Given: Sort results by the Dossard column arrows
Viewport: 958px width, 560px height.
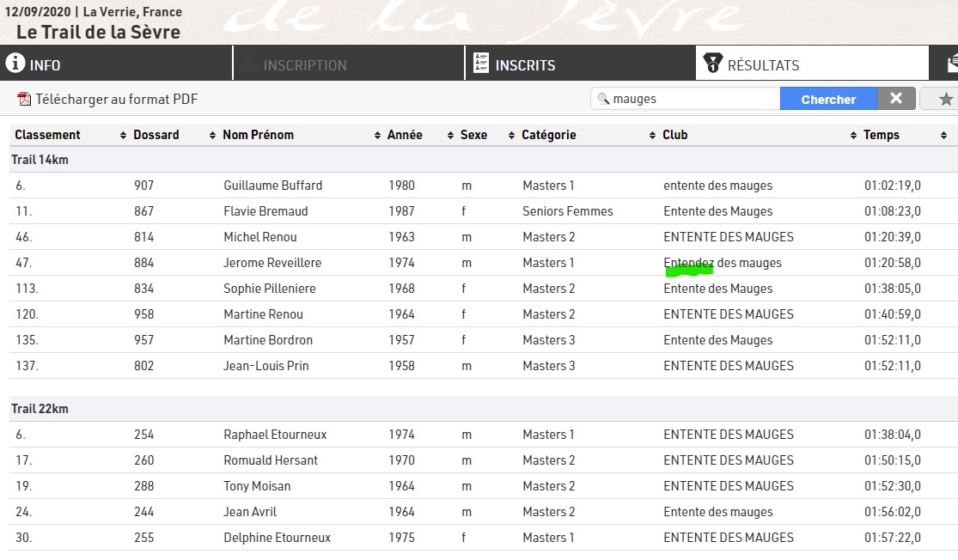Looking at the screenshot, I should coord(212,136).
